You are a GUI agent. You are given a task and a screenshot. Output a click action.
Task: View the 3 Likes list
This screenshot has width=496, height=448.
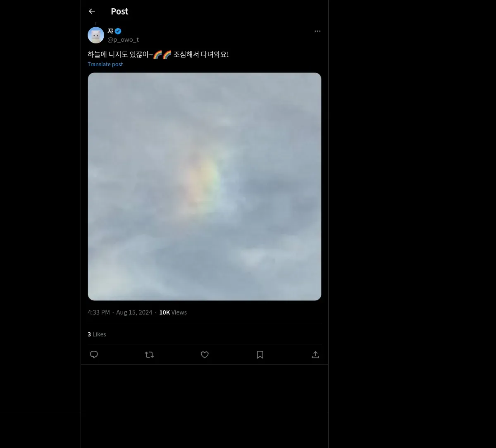tap(97, 334)
